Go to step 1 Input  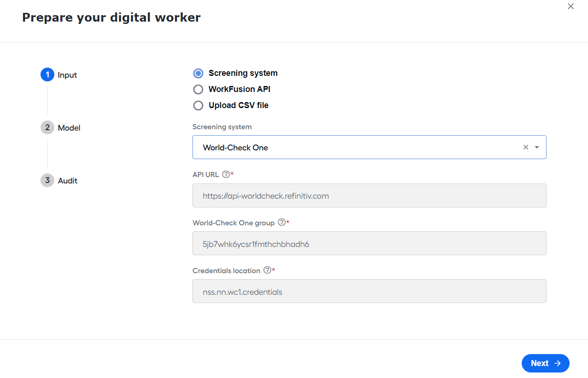59,74
